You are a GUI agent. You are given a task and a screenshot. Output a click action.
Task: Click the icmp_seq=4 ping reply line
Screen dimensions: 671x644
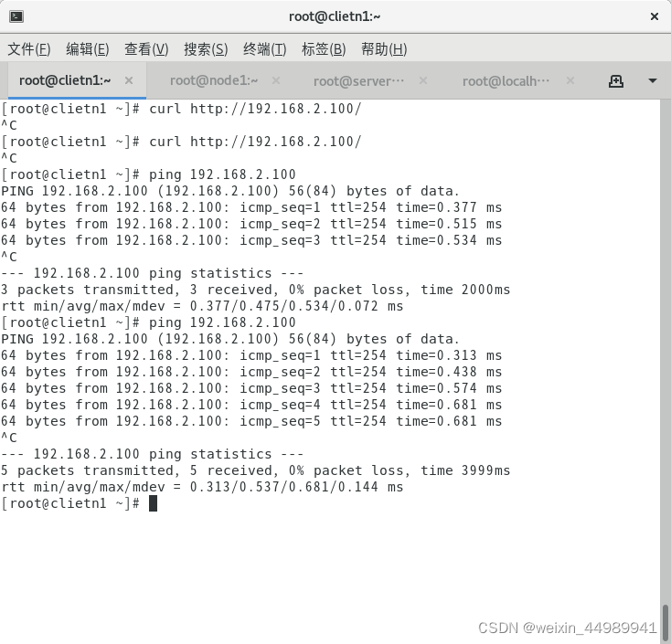251,405
